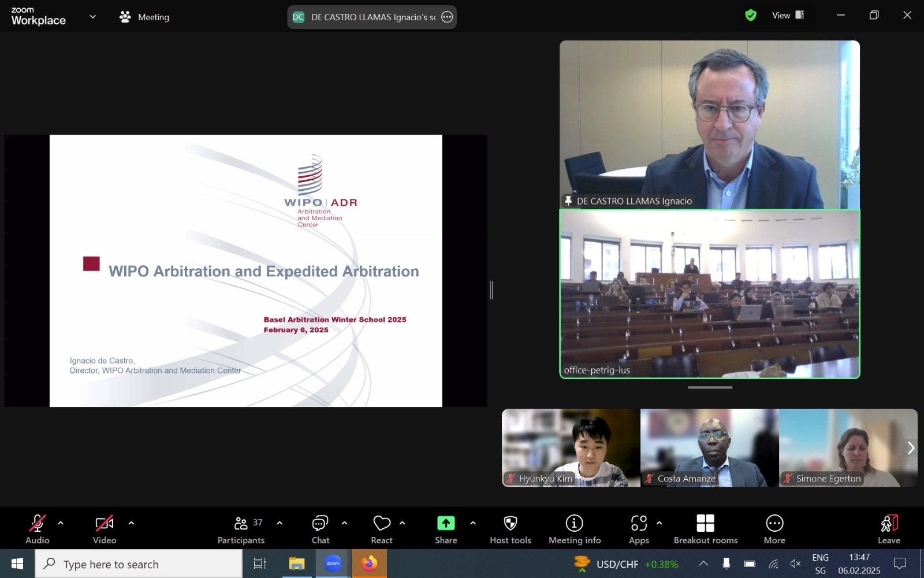The height and width of the screenshot is (578, 924).
Task: Click the green Share screen button
Action: (x=446, y=529)
